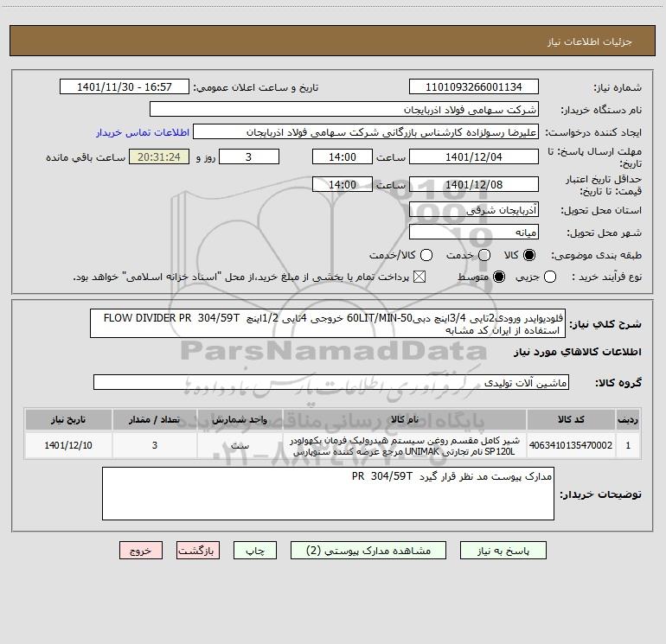Open مشاهده مدارک پیوستی (2) button

tap(368, 551)
